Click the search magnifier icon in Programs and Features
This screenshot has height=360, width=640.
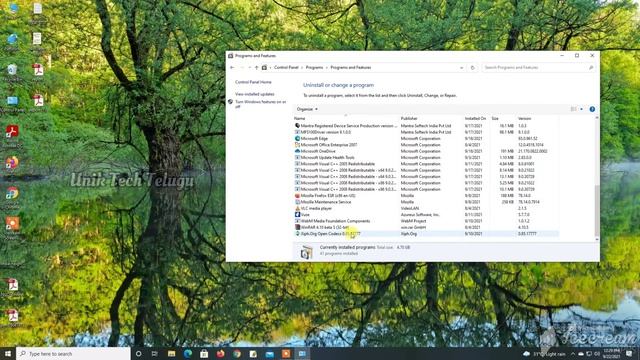click(x=591, y=68)
